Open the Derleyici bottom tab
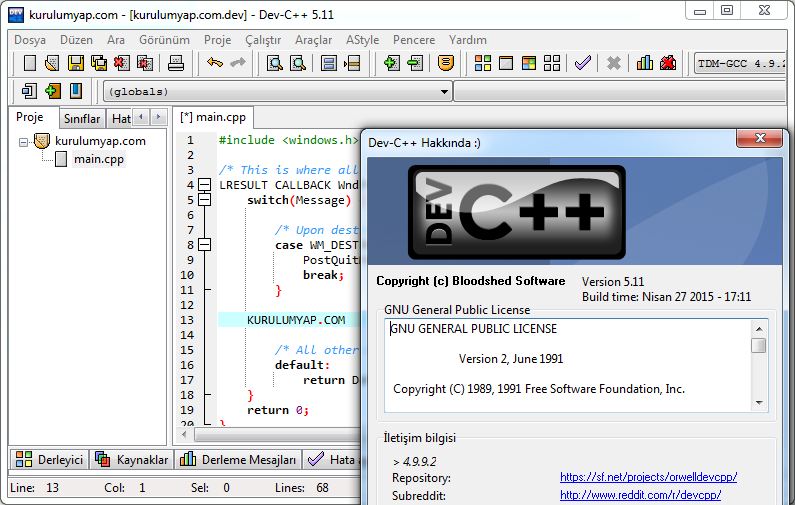This screenshot has width=795, height=505. (49, 459)
